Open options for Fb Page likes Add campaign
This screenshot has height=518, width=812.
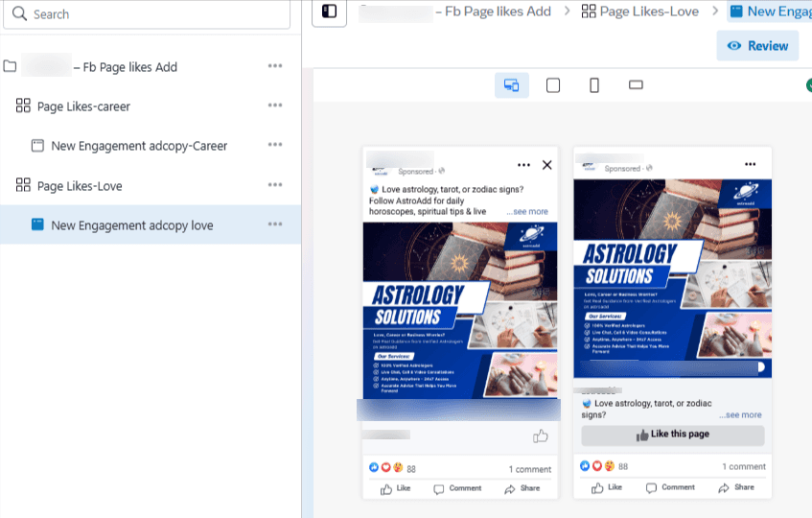click(x=275, y=66)
